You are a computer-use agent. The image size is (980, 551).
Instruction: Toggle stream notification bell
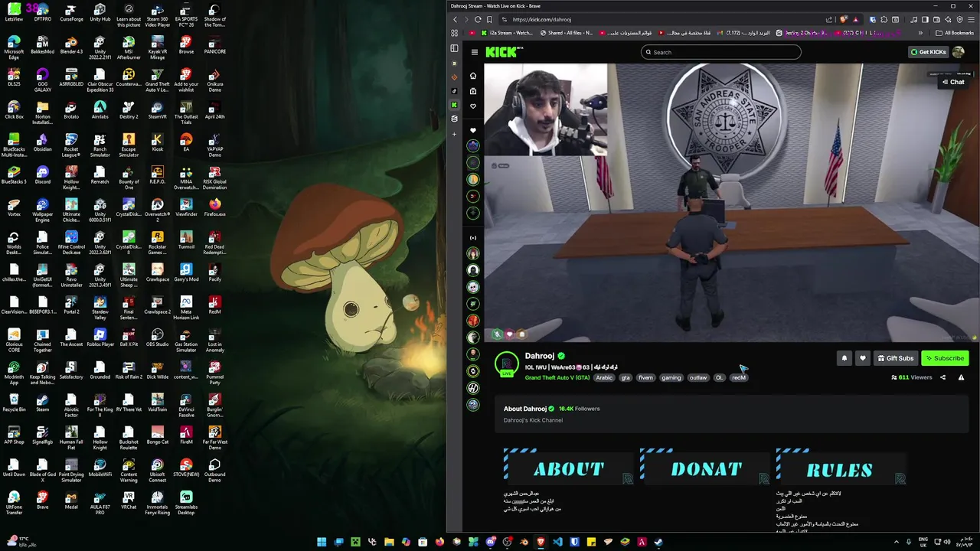(x=844, y=358)
